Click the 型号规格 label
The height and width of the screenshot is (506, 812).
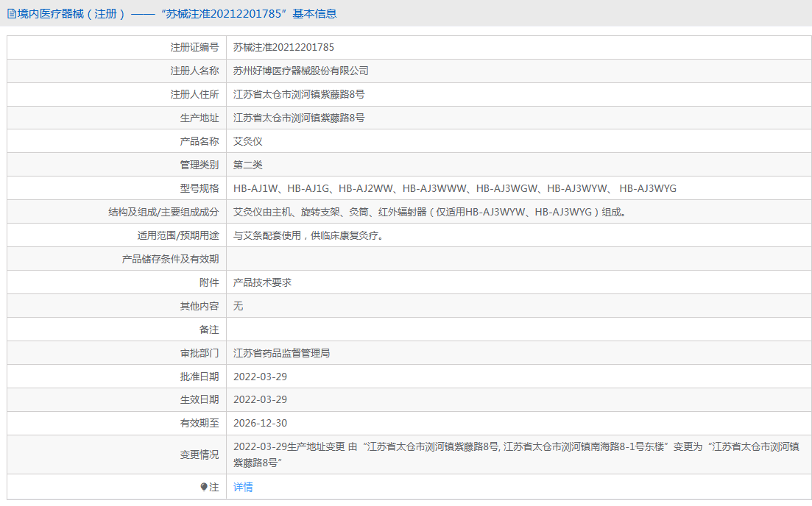tap(200, 188)
